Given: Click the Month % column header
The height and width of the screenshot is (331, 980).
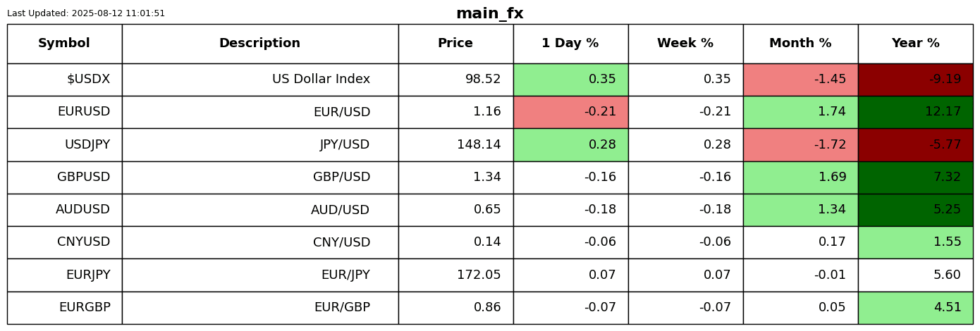Looking at the screenshot, I should pos(800,44).
